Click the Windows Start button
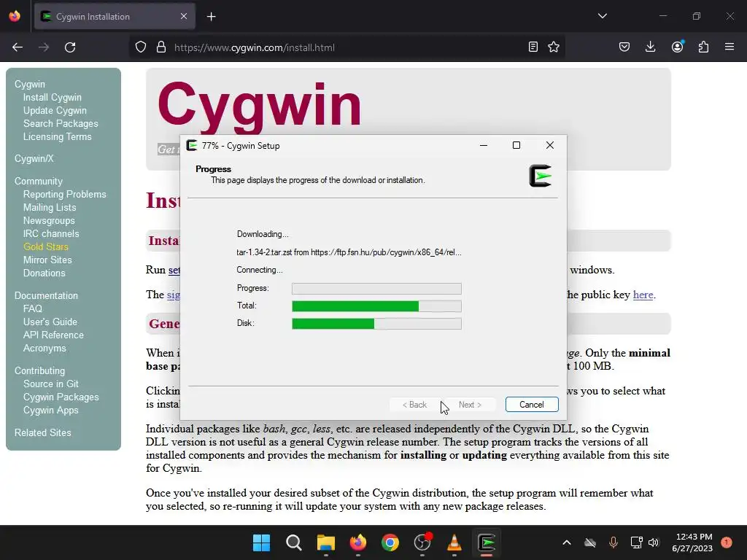The image size is (747, 560). click(x=261, y=542)
